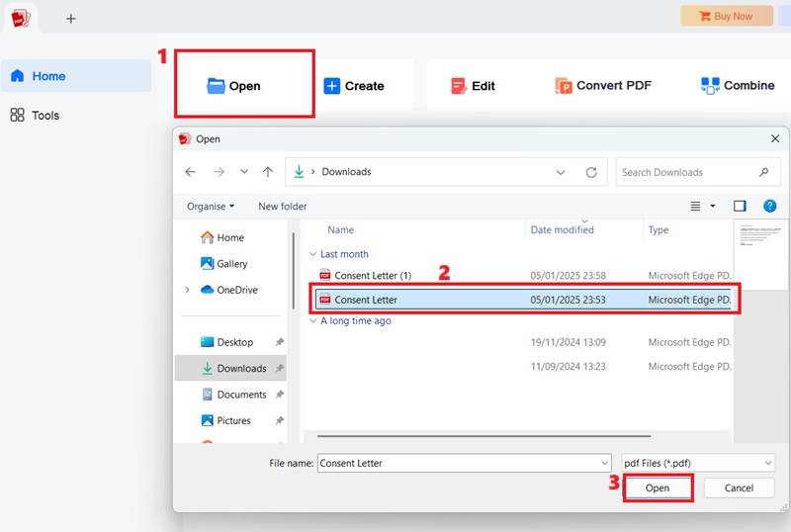This screenshot has height=532, width=791.
Task: Click the 11/09/2024 13:23 file row
Action: tap(523, 367)
